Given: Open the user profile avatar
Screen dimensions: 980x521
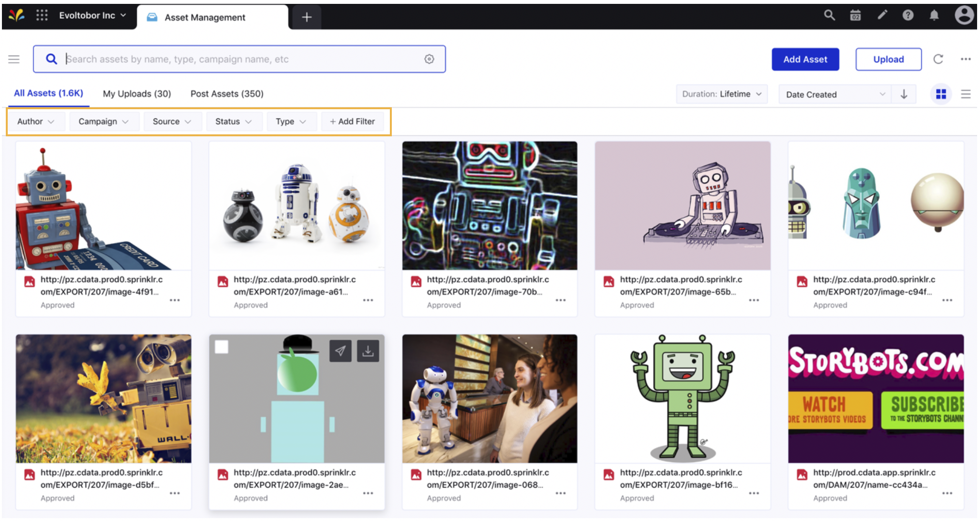Looking at the screenshot, I should [964, 15].
